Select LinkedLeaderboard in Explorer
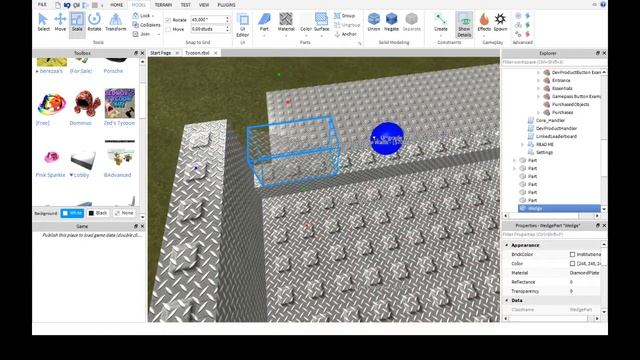 [556, 136]
